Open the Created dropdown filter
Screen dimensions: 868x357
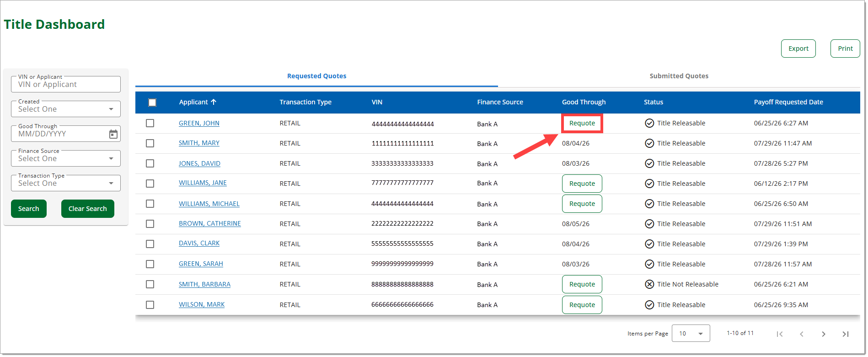click(x=66, y=109)
